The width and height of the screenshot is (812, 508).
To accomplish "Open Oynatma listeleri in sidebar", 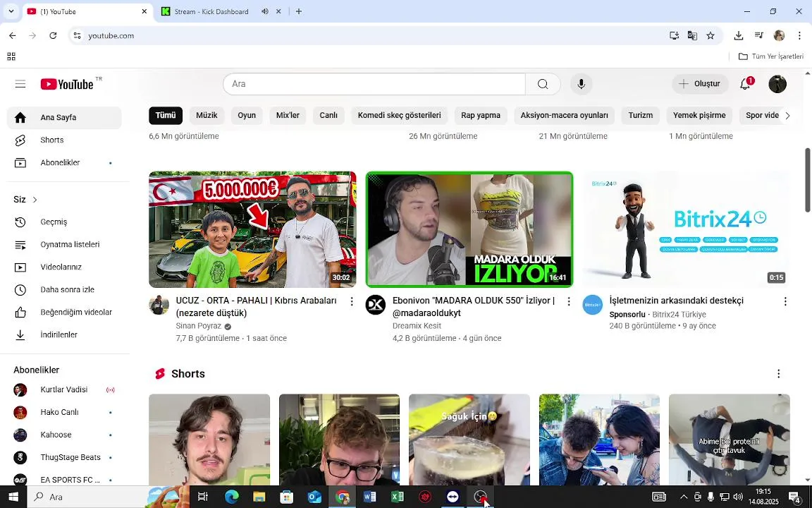I will point(64,245).
